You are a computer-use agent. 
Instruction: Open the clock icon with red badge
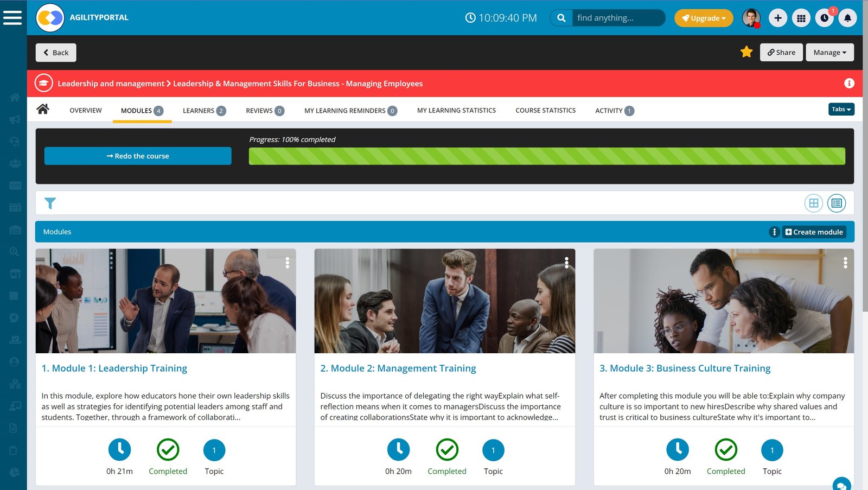pos(824,18)
